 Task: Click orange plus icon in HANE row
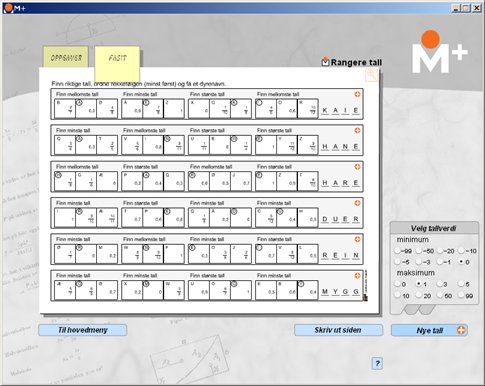357,130
